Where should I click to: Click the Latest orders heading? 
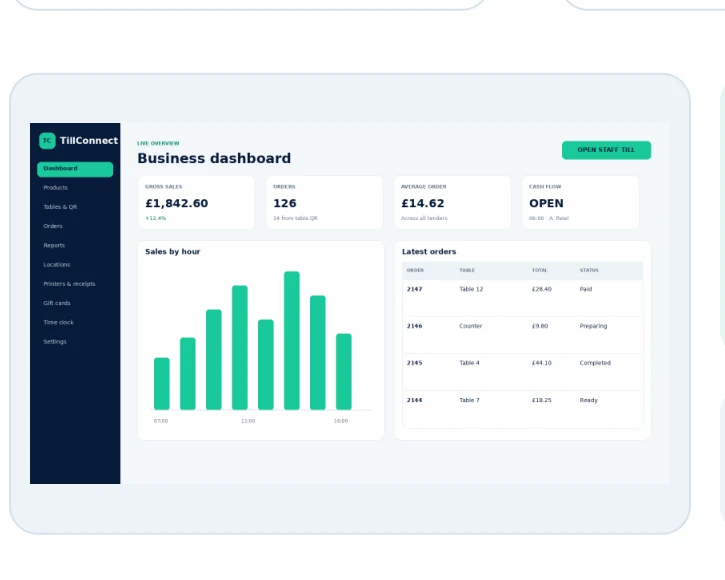point(429,252)
